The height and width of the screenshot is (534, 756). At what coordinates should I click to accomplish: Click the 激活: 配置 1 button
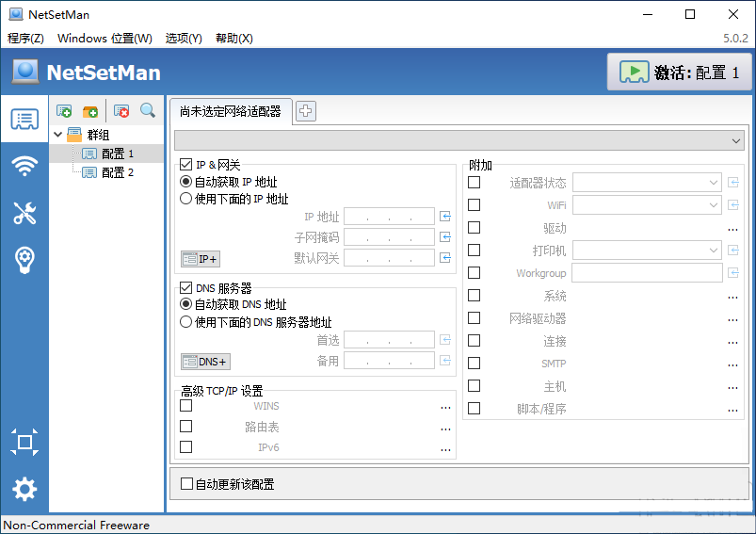coord(679,73)
